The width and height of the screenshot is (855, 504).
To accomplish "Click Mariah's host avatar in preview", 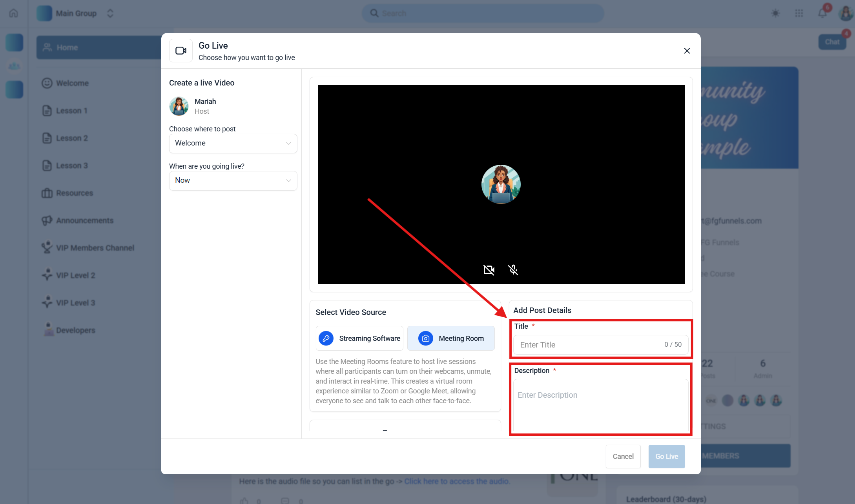I will point(501,184).
